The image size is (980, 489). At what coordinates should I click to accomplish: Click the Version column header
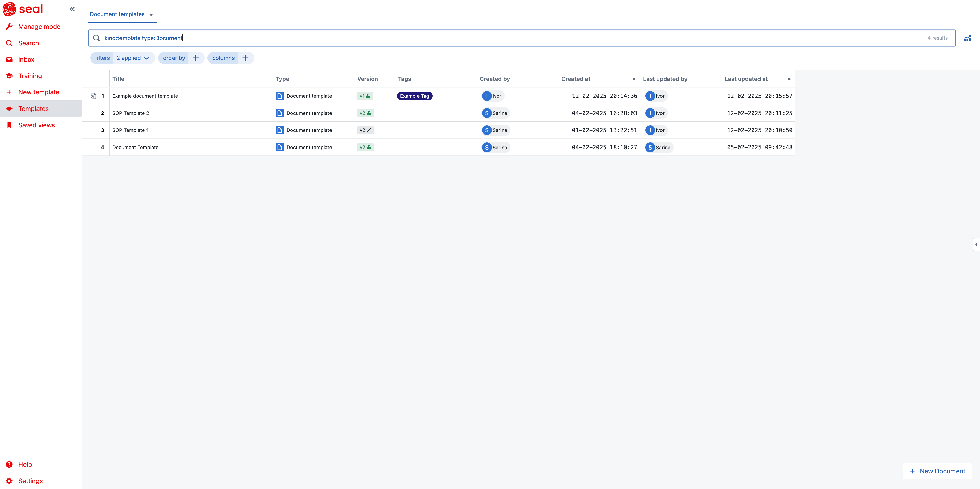[x=367, y=79]
